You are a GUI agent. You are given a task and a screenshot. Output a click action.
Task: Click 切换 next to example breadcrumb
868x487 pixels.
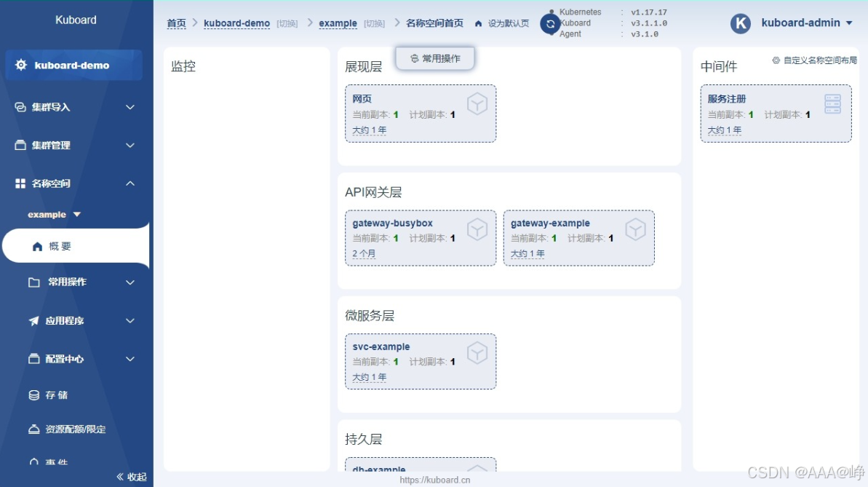point(374,23)
